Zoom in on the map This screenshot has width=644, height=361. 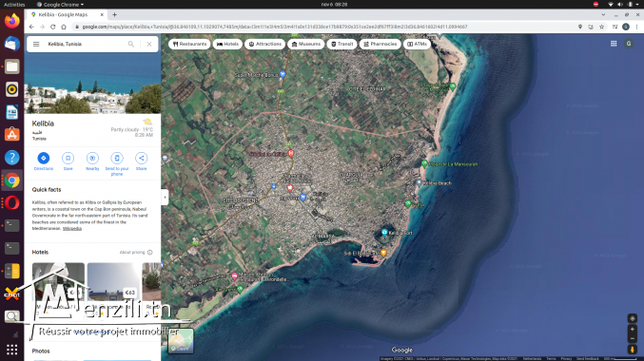tap(633, 329)
